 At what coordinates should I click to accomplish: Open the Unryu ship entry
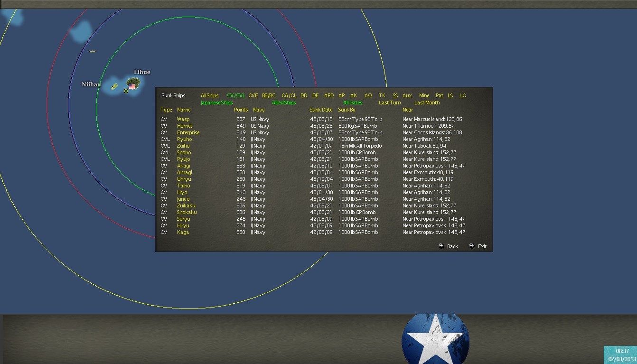tap(184, 179)
